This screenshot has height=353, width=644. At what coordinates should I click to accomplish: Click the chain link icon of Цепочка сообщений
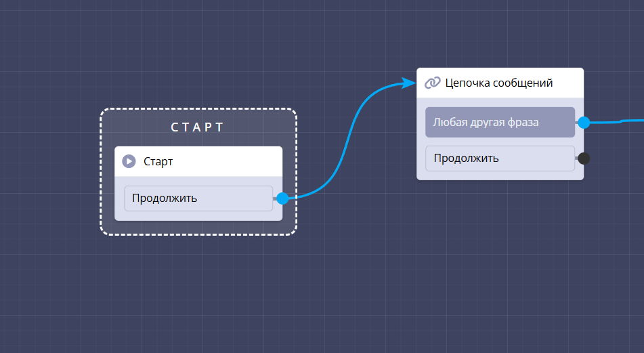tap(432, 83)
